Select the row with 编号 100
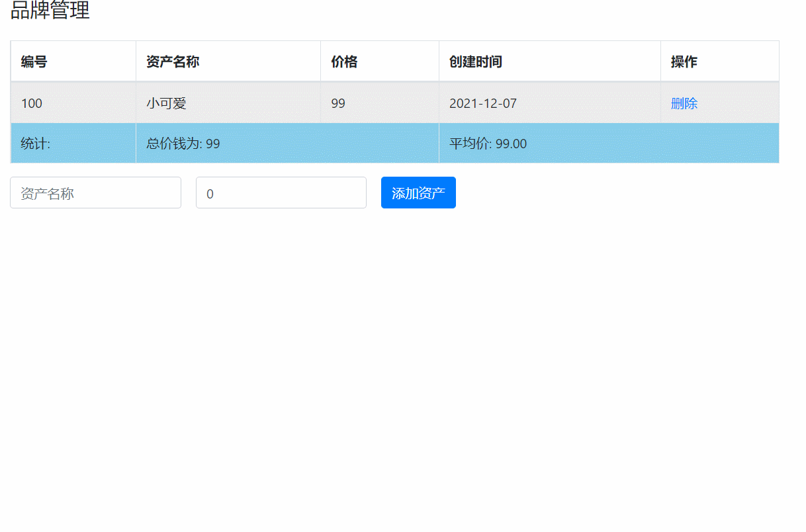This screenshot has width=806, height=532. (265, 103)
